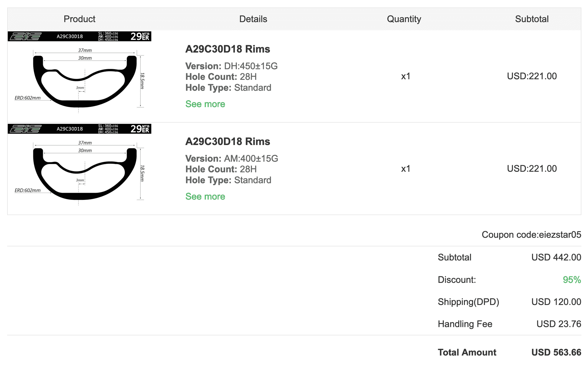Click the Subtotal column header
588x367 pixels.
pos(532,19)
